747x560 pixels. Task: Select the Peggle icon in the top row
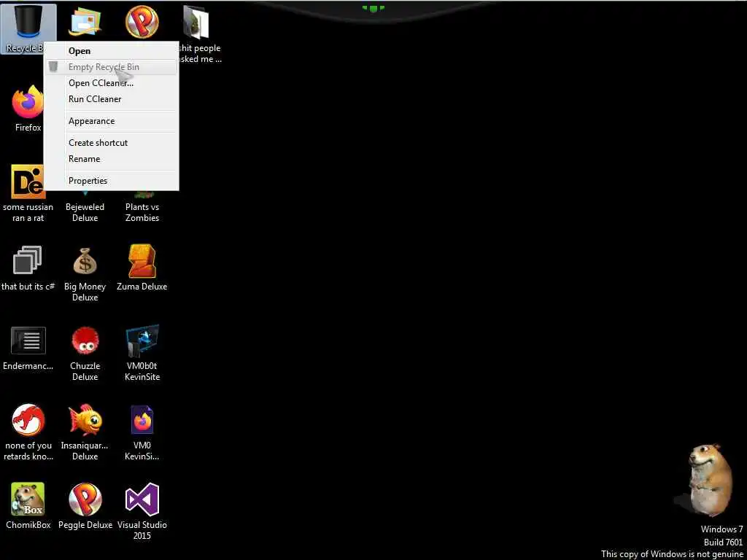coord(142,21)
